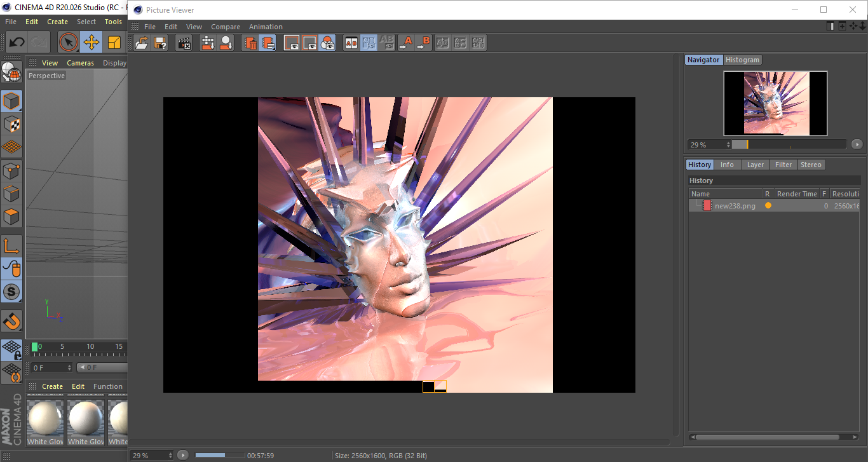The height and width of the screenshot is (462, 868).
Task: Set current image as B
Action: tap(423, 43)
